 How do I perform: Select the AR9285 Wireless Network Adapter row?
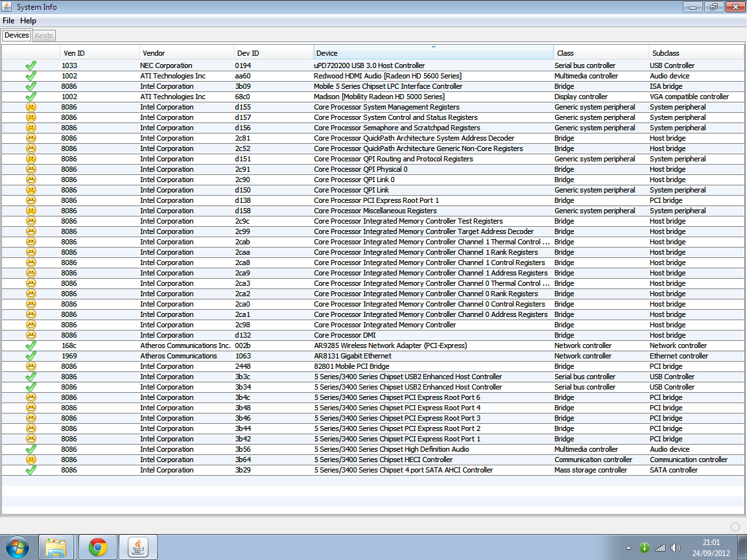click(390, 345)
